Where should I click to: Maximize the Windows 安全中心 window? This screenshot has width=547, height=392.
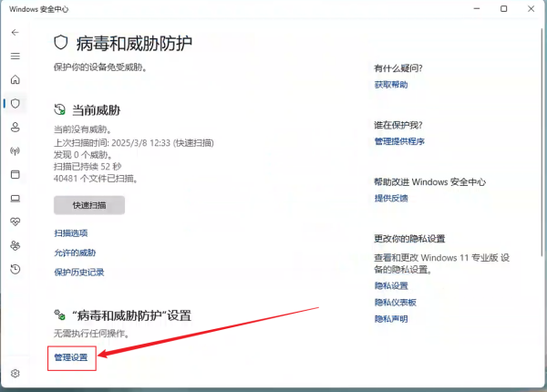(504, 9)
